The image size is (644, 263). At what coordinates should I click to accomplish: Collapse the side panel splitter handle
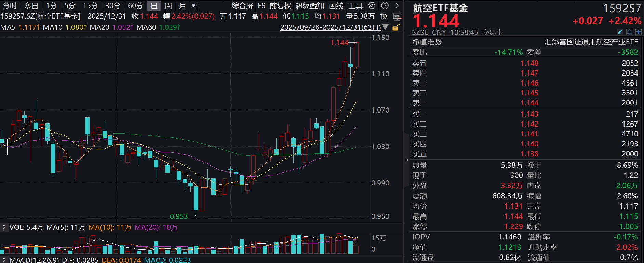406,160
